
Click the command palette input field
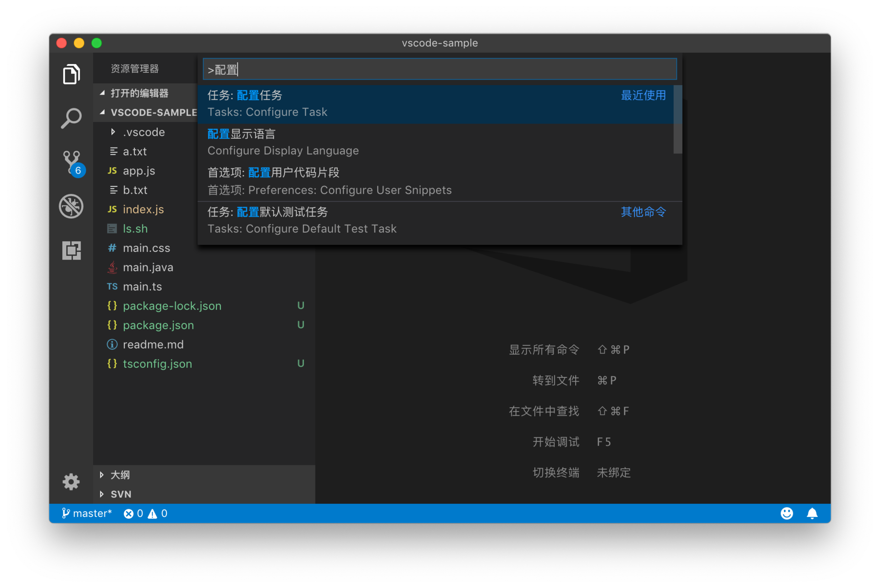point(439,70)
